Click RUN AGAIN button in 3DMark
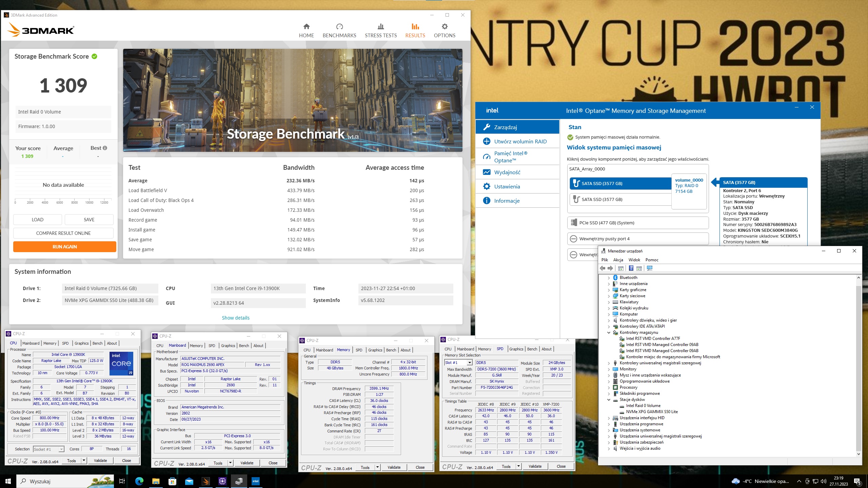Viewport: 868px width, 488px height. coord(64,247)
